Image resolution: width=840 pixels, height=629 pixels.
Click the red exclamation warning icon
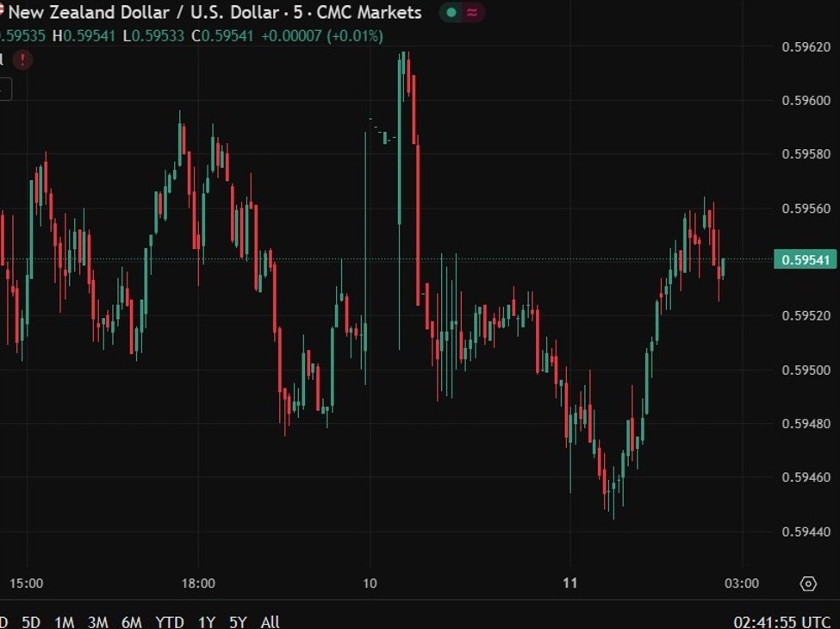click(23, 59)
